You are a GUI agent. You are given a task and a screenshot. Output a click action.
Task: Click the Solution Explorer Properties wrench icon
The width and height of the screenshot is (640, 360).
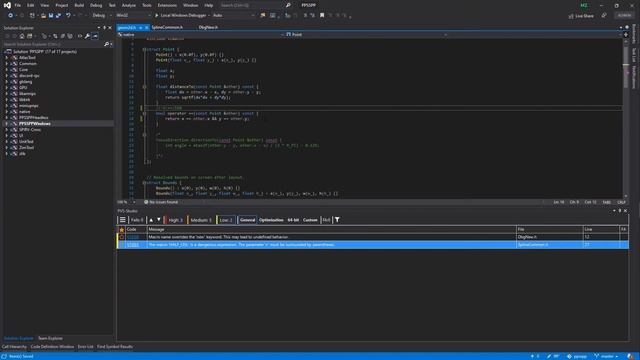tap(87, 36)
